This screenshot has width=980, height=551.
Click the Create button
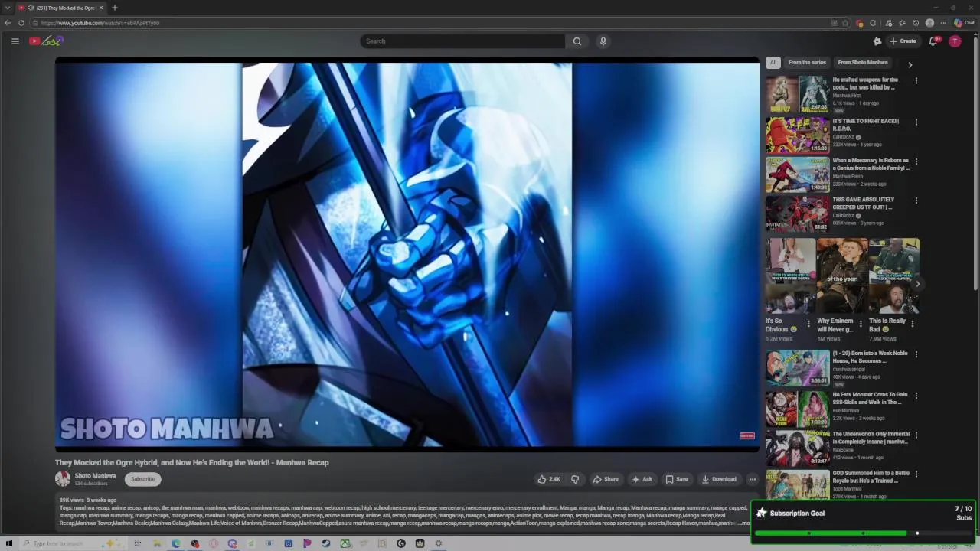pyautogui.click(x=903, y=41)
